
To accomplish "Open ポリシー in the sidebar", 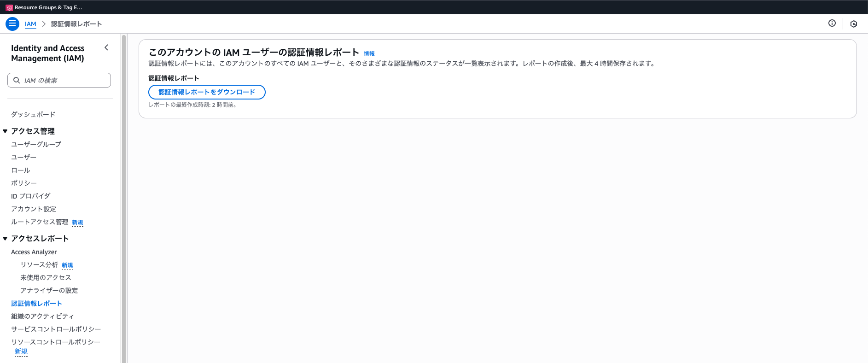I will coord(23,183).
